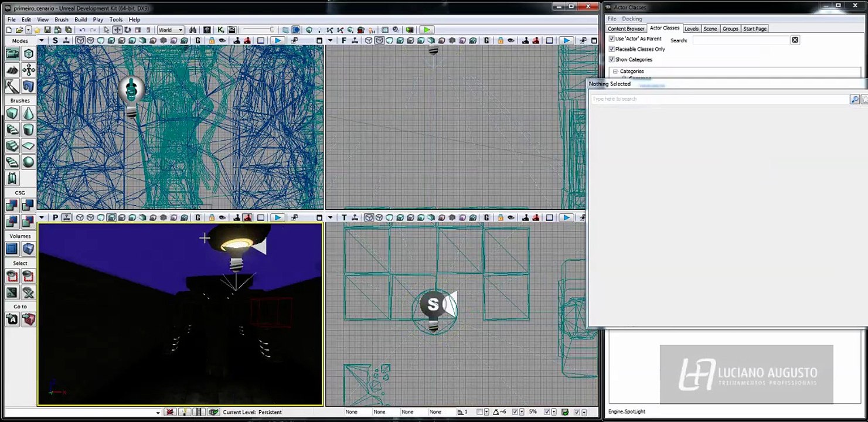The width and height of the screenshot is (868, 422).
Task: Toggle the autosave checkbox in status bar
Action: 577,412
